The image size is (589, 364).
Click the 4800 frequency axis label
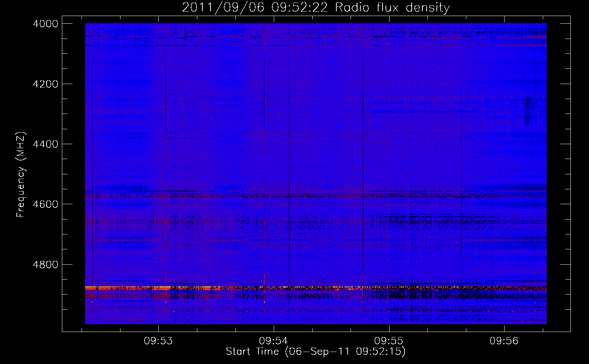46,265
